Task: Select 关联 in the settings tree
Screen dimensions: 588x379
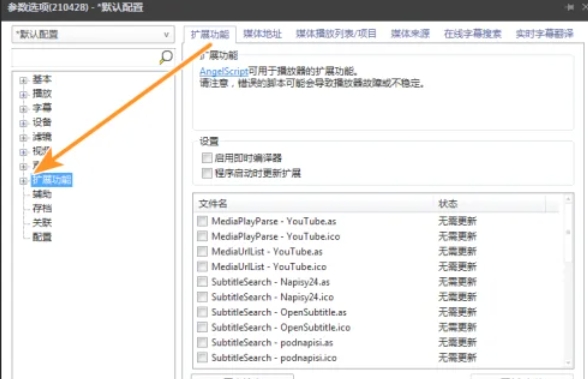Action: pyautogui.click(x=42, y=223)
